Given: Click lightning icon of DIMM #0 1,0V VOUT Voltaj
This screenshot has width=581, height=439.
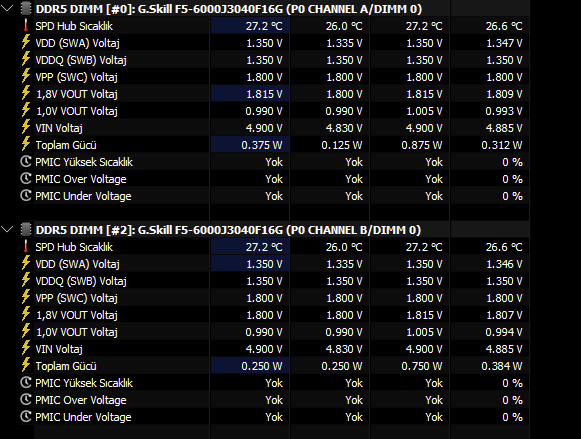Looking at the screenshot, I should click(26, 110).
